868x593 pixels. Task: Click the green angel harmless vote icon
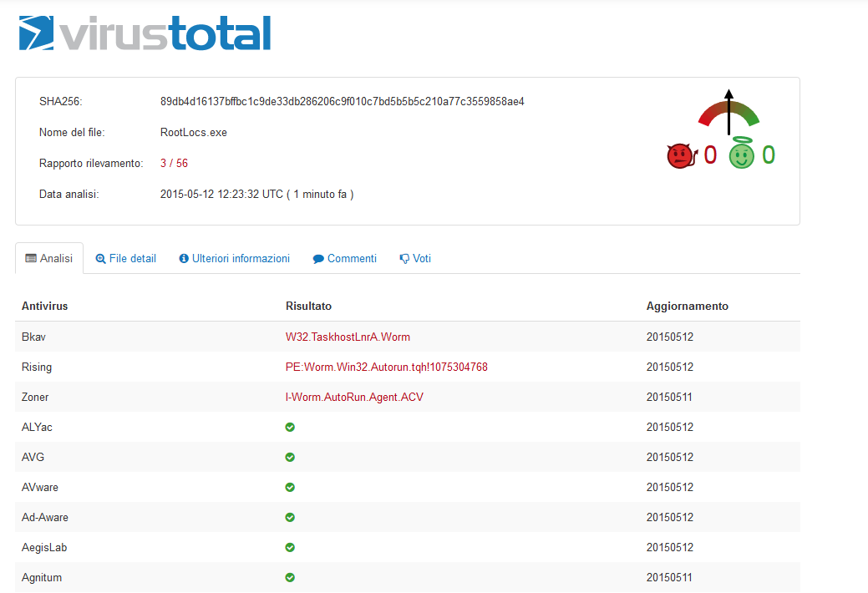point(741,155)
